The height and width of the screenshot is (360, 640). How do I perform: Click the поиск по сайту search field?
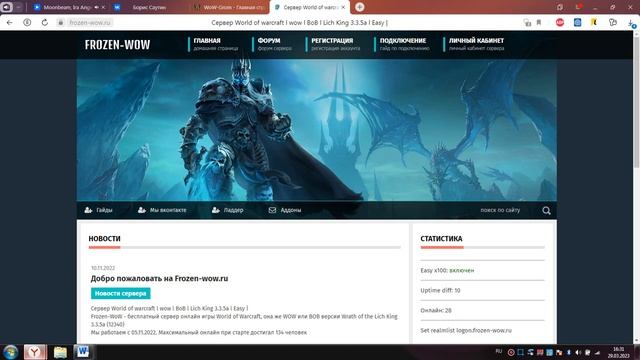pos(500,210)
